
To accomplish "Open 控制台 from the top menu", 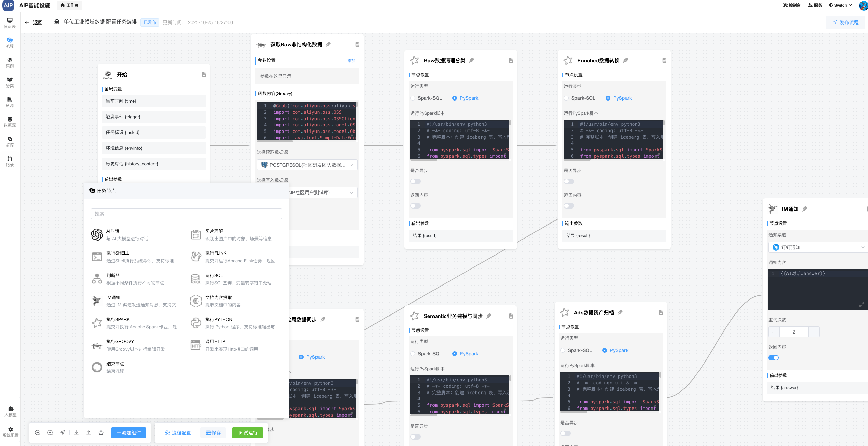I will click(792, 5).
